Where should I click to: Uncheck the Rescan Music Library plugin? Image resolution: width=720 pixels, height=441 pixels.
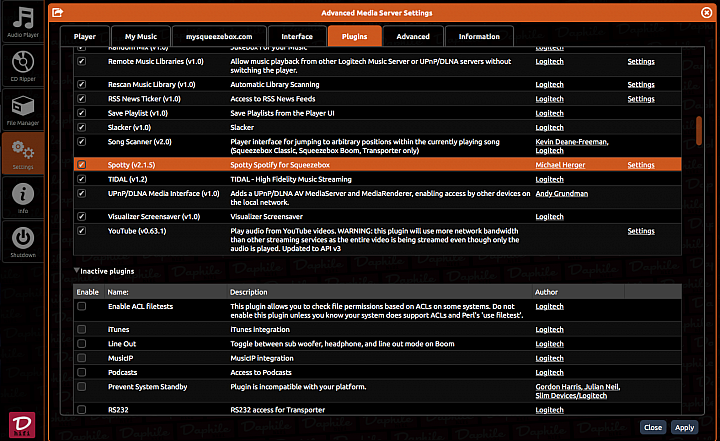[82, 84]
